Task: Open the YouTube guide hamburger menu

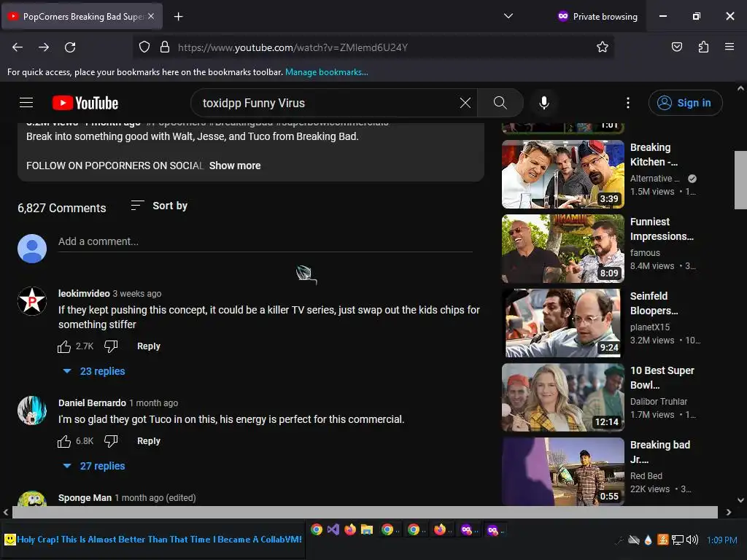Action: tap(26, 102)
